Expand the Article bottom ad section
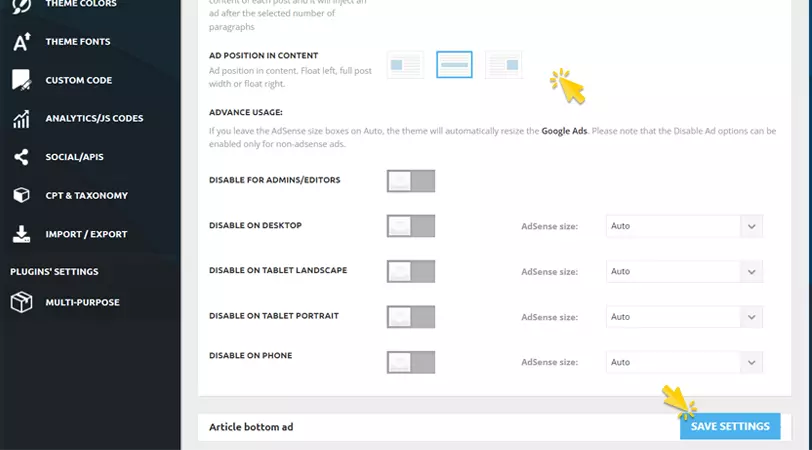This screenshot has width=812, height=450. coord(251,427)
